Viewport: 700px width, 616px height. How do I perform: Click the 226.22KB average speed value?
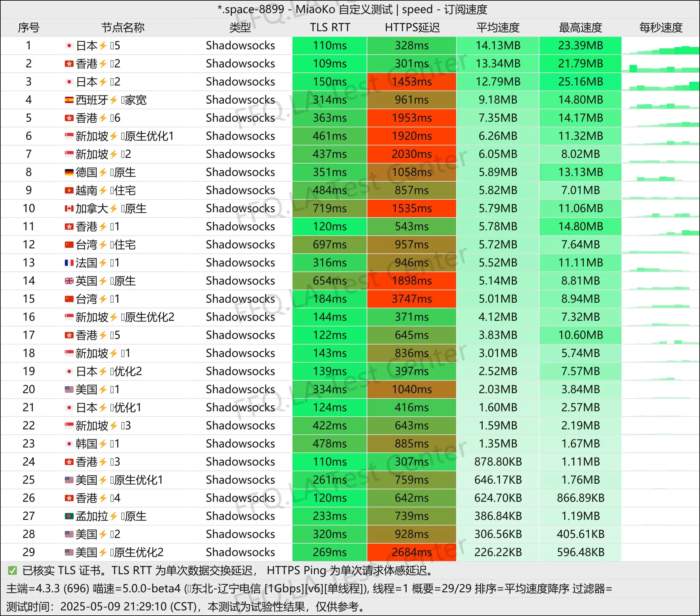pos(498,553)
